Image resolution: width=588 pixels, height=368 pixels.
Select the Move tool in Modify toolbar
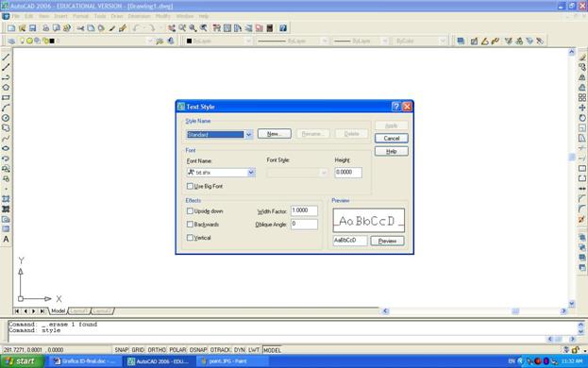[x=582, y=108]
